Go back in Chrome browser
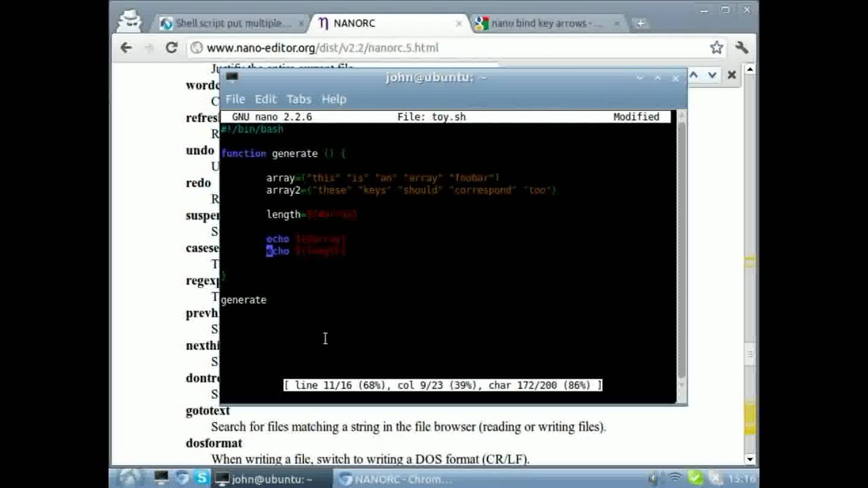The height and width of the screenshot is (488, 868). click(126, 47)
